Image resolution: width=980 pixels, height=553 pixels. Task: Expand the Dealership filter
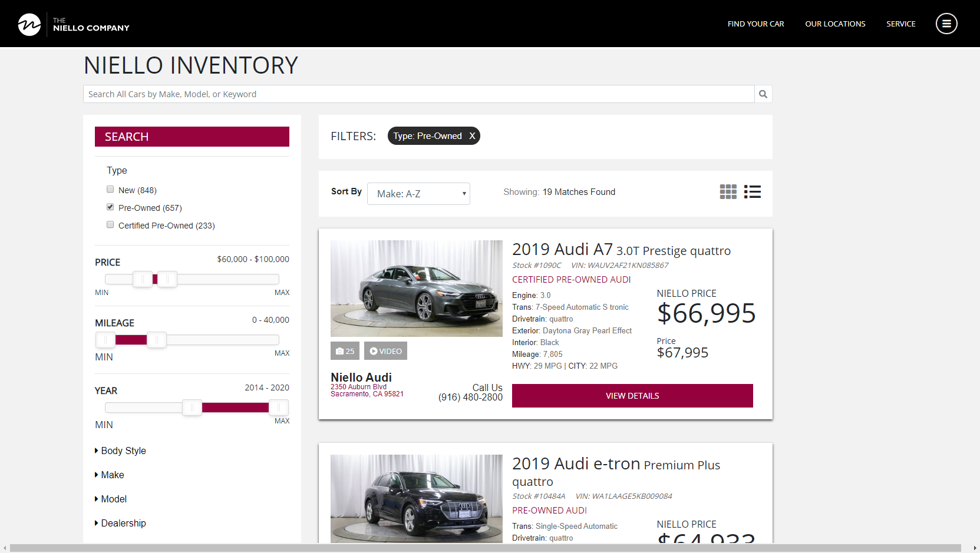[x=120, y=523]
